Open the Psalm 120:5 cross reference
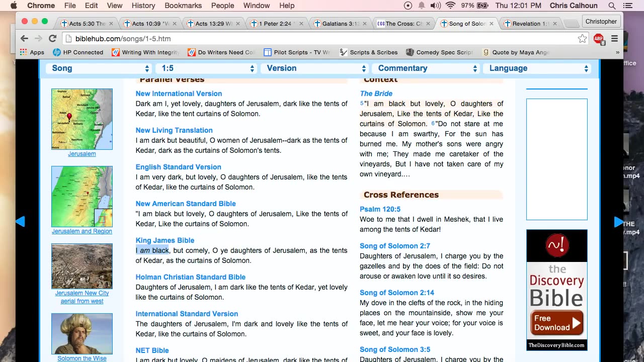 pyautogui.click(x=380, y=209)
